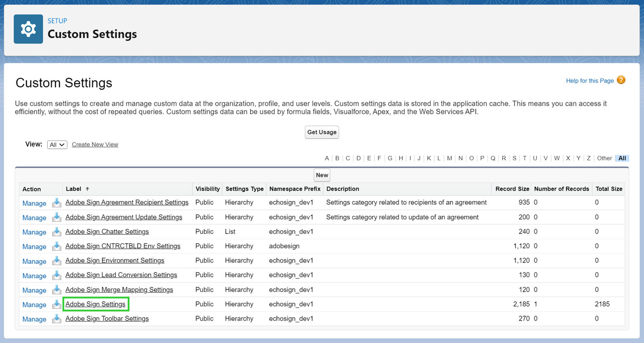Viewport: 644px width, 343px height.
Task: Click download icon for Adobe Sign Lead Conversion Settings
Action: coord(56,276)
